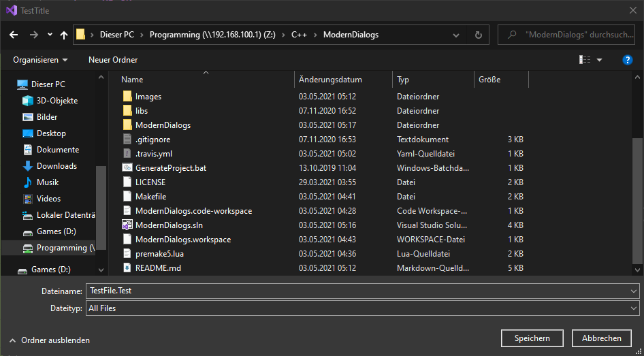The height and width of the screenshot is (356, 644).
Task: Click the 07.11.2020 16:52 date of libs
Action: coord(327,111)
